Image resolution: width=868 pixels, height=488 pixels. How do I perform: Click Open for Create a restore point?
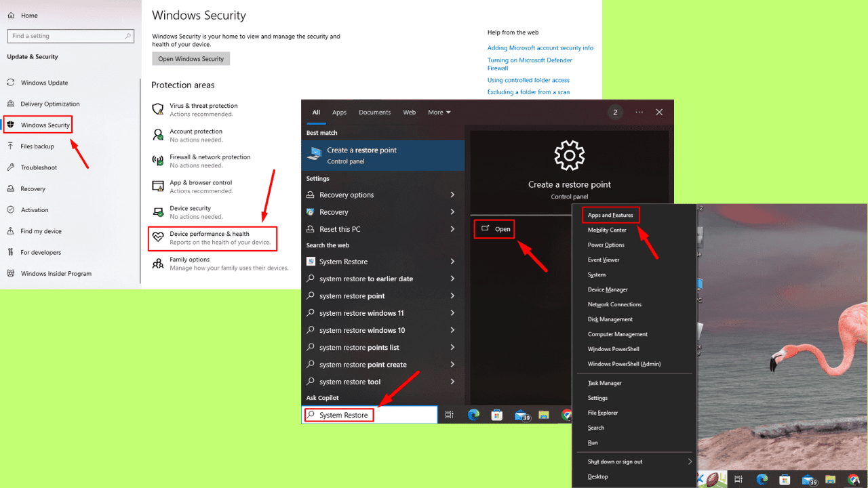click(x=494, y=229)
